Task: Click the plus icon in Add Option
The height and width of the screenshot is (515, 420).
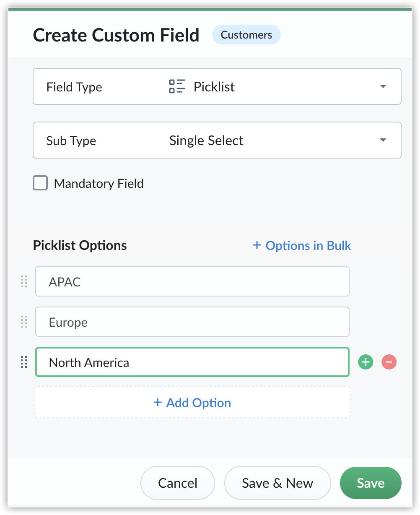Action: coord(158,403)
